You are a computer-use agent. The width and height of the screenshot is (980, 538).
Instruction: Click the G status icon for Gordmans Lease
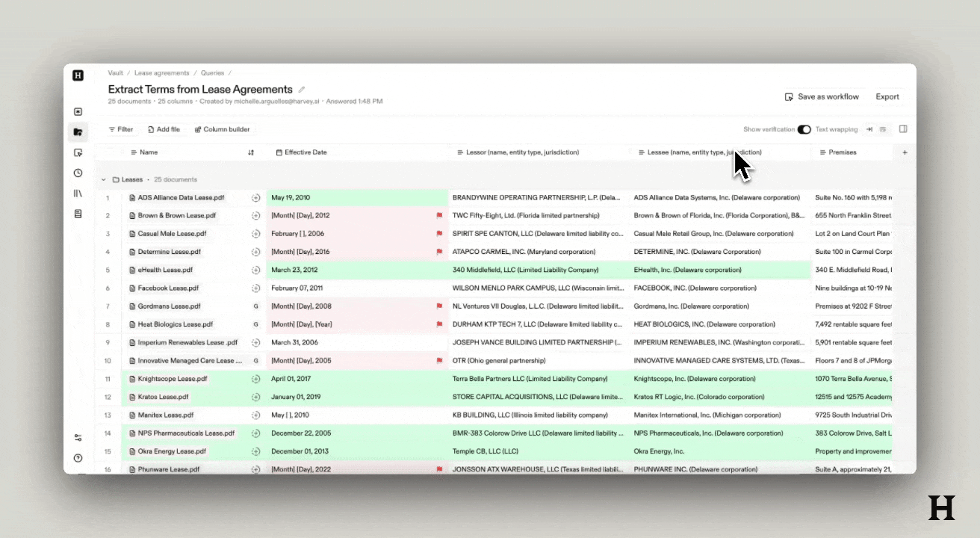tap(255, 306)
